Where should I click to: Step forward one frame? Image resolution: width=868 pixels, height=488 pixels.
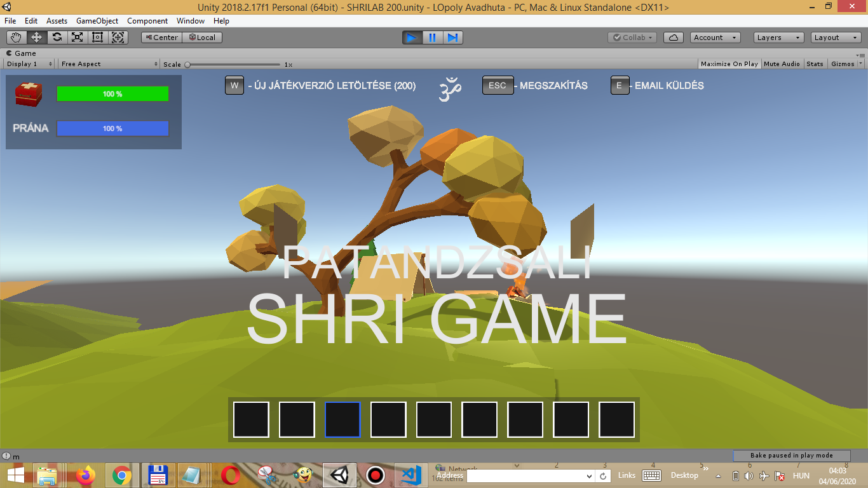tap(452, 37)
